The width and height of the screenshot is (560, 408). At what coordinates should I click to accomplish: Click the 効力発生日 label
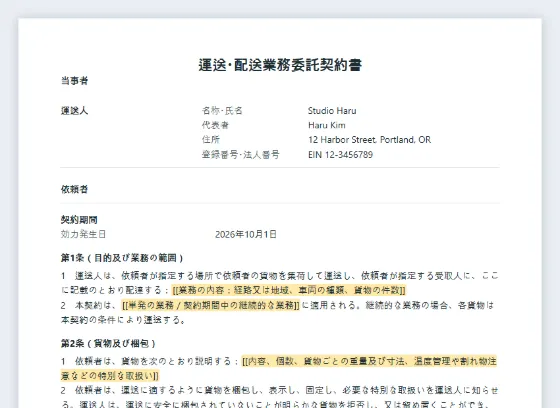click(x=83, y=234)
